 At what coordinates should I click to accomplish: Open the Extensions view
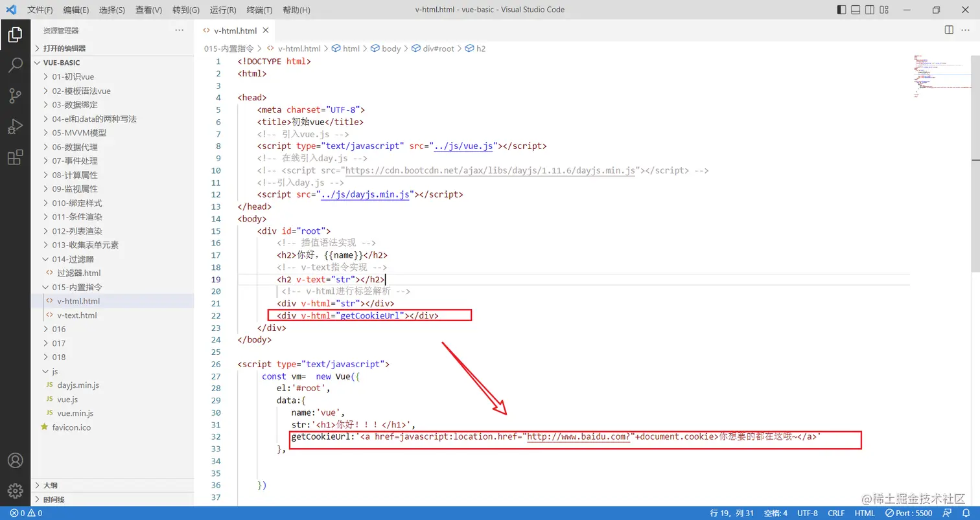(x=15, y=157)
